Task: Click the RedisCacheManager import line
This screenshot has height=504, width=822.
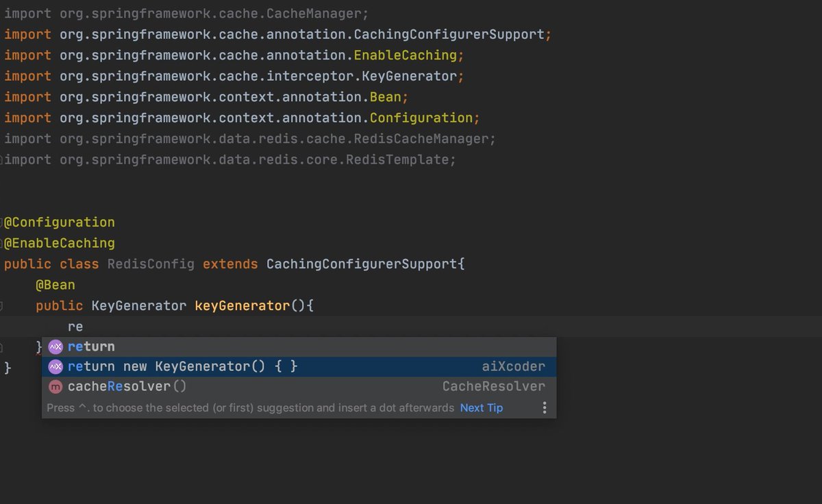Action: tap(250, 139)
